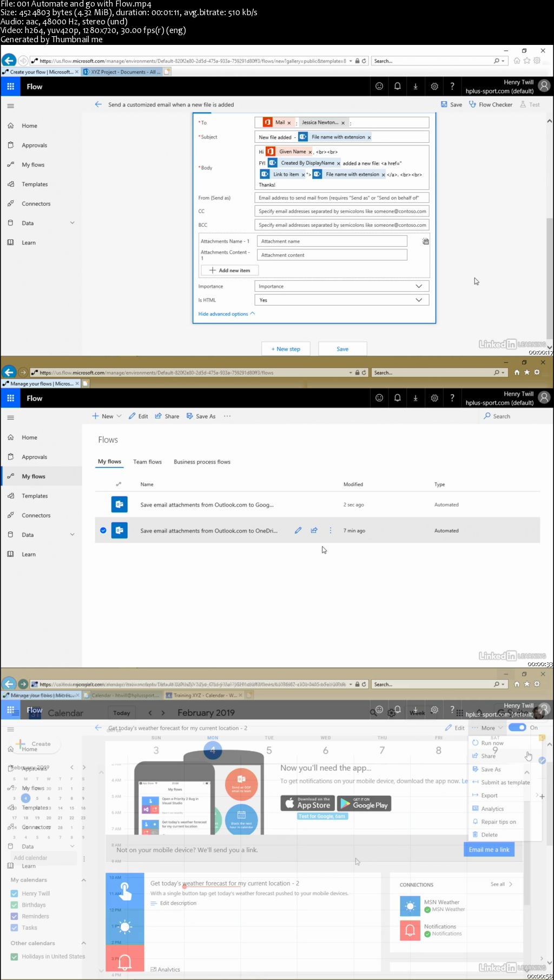The image size is (554, 980).
Task: Open the New dropdown in flows toolbar
Action: click(107, 416)
